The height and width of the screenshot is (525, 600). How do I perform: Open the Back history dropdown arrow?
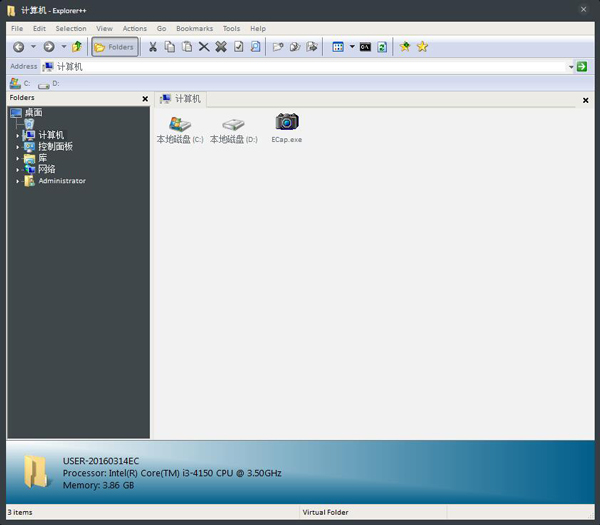[33, 47]
